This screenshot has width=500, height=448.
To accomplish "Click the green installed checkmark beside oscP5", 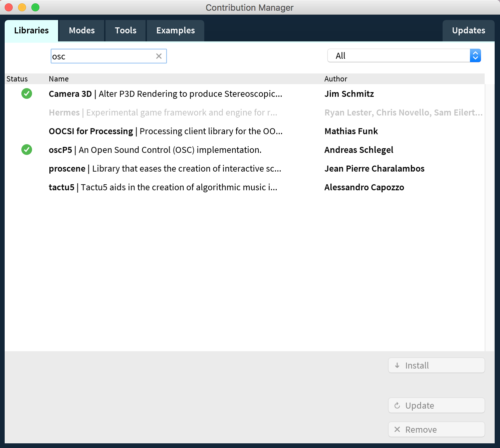I will tap(27, 150).
